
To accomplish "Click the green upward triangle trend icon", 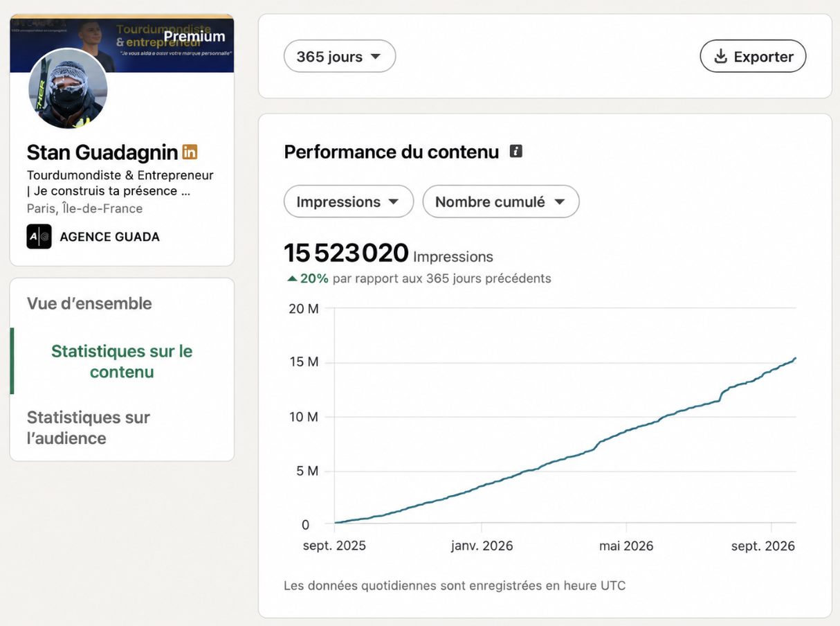I will pyautogui.click(x=292, y=278).
